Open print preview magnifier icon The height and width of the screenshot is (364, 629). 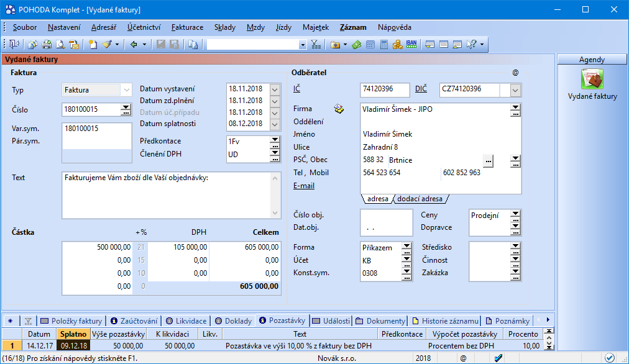tap(60, 45)
